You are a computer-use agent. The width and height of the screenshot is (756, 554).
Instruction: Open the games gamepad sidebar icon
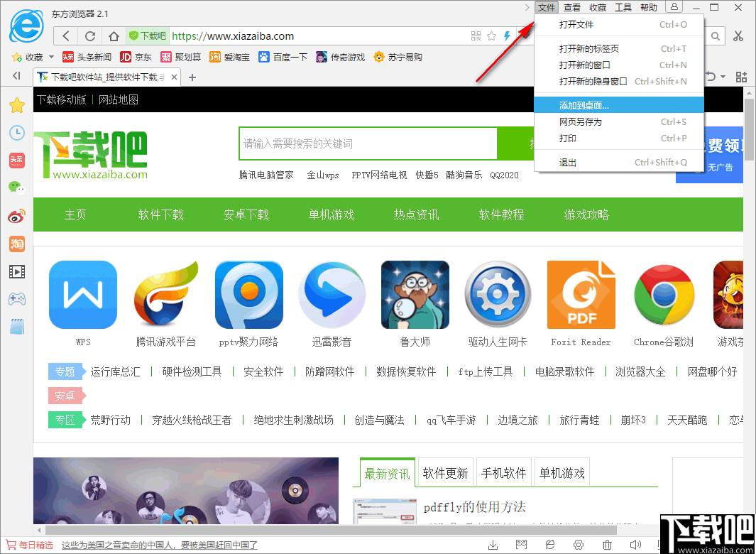pyautogui.click(x=17, y=298)
